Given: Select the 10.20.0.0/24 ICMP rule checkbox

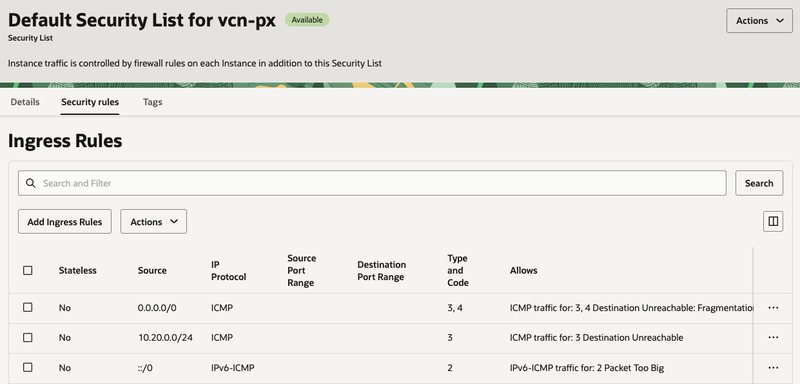Looking at the screenshot, I should [28, 338].
